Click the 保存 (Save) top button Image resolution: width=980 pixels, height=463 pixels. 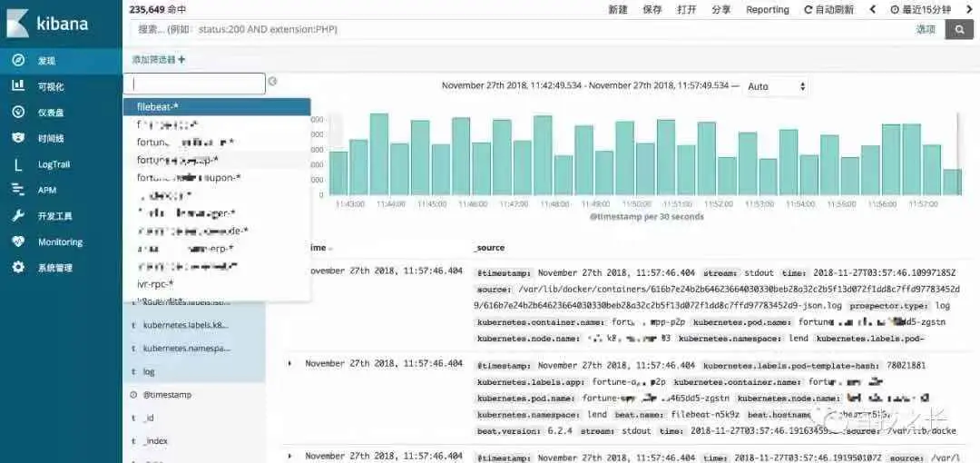point(652,9)
